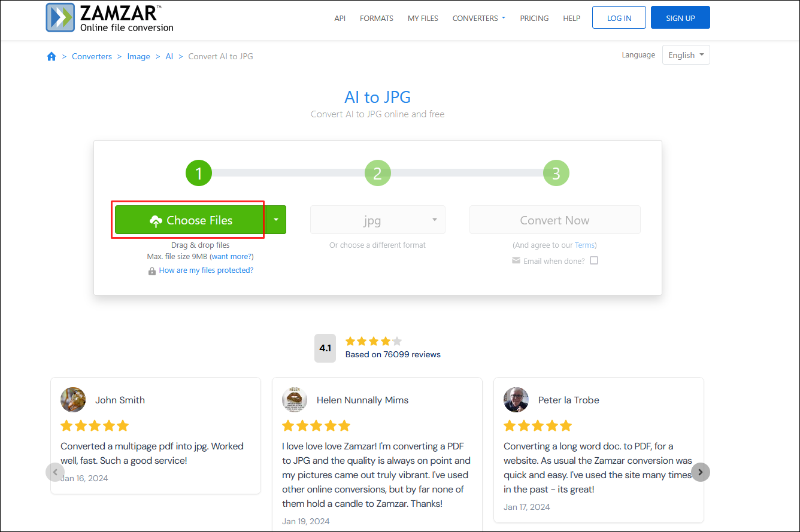Open the Terms link

(584, 245)
